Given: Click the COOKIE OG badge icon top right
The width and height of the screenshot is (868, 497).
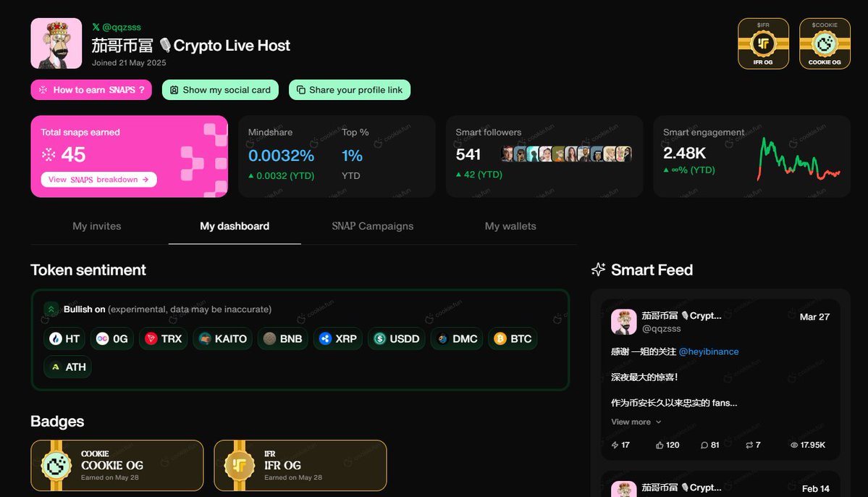Looking at the screenshot, I should (825, 43).
